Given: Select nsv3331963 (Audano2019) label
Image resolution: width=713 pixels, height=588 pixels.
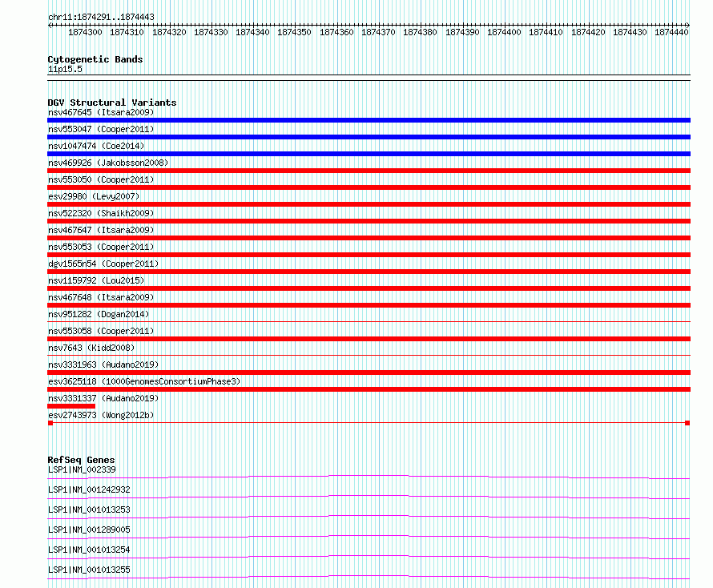Looking at the screenshot, I should tap(103, 364).
